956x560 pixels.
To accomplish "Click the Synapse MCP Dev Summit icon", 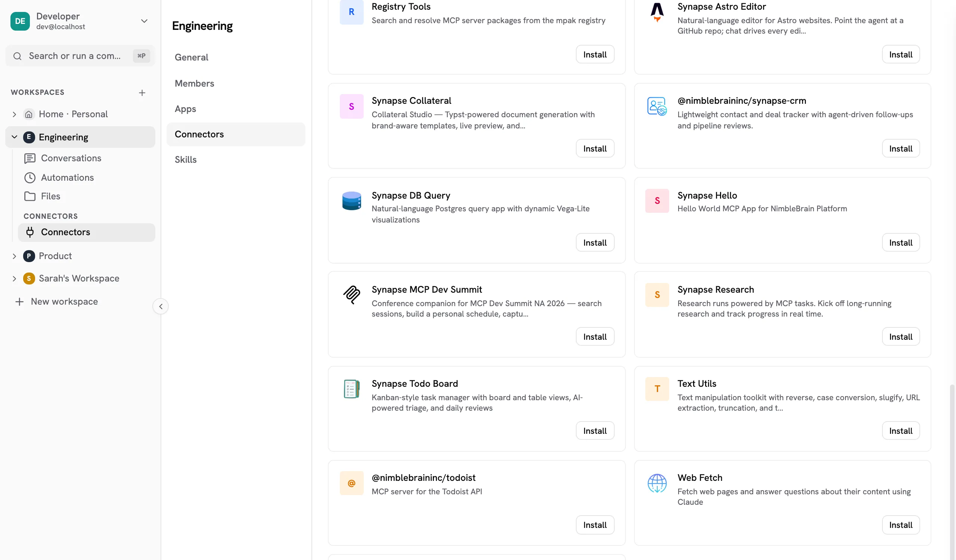I will click(351, 295).
